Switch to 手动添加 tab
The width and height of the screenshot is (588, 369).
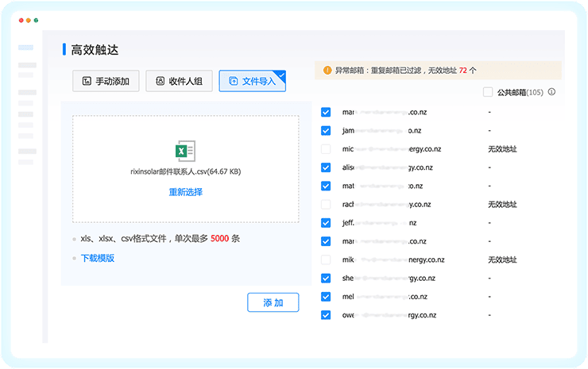(x=106, y=81)
